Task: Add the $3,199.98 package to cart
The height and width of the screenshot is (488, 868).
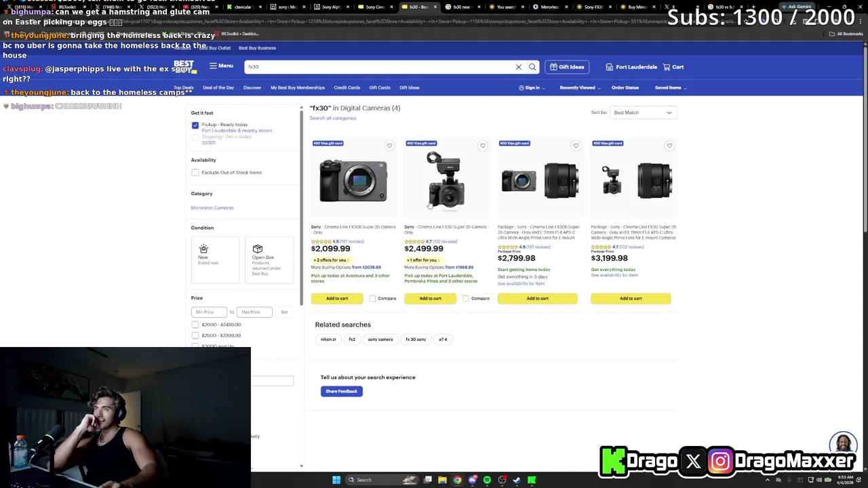Action: [631, 298]
